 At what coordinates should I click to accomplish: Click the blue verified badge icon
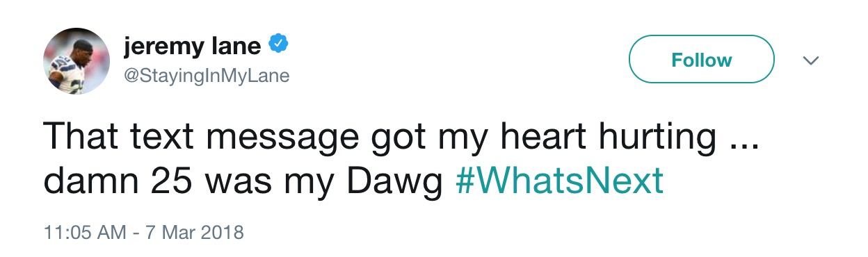(279, 46)
